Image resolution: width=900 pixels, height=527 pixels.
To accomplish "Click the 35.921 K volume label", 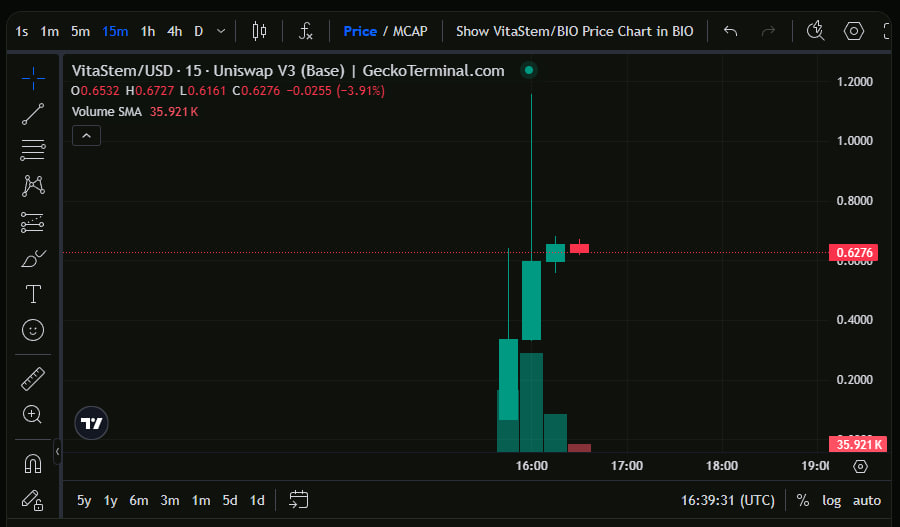I will pos(858,444).
